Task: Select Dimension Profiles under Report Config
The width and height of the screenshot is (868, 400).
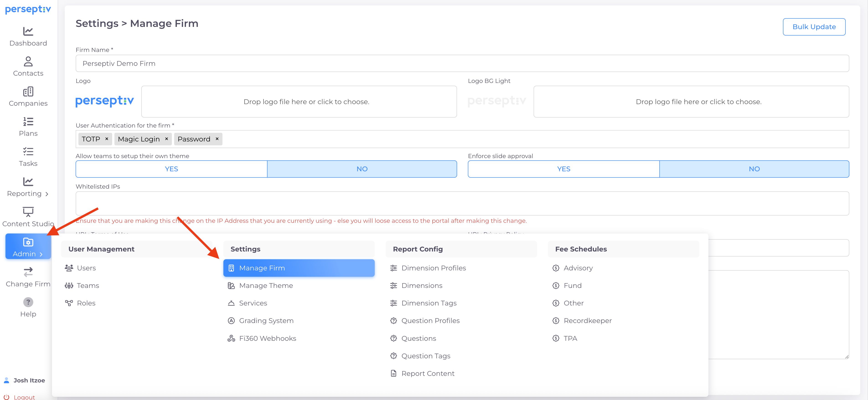Action: pyautogui.click(x=433, y=268)
